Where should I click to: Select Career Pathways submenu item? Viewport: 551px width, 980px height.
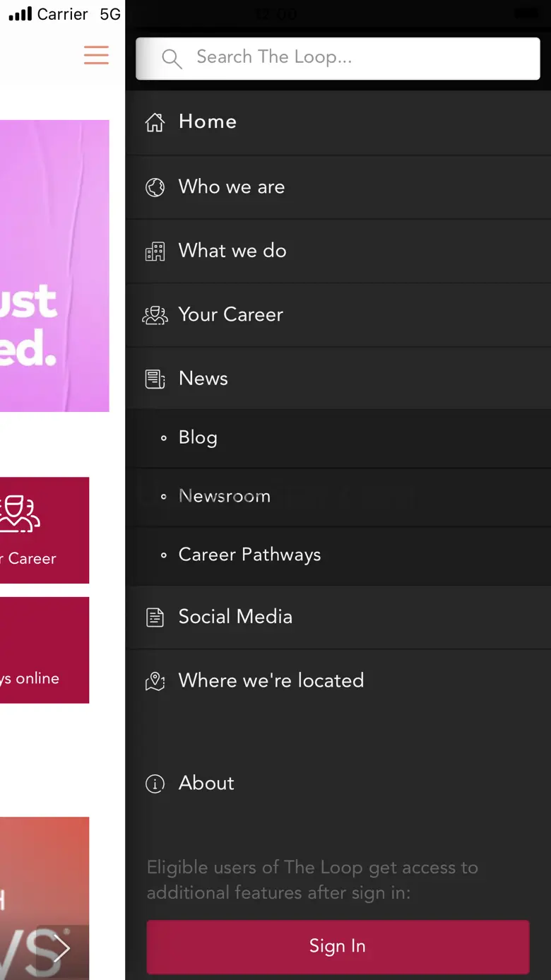338,555
